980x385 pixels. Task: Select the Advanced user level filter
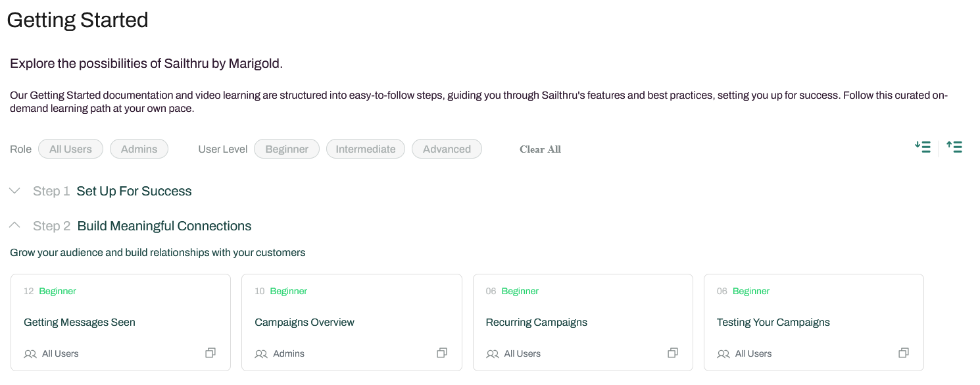(447, 149)
